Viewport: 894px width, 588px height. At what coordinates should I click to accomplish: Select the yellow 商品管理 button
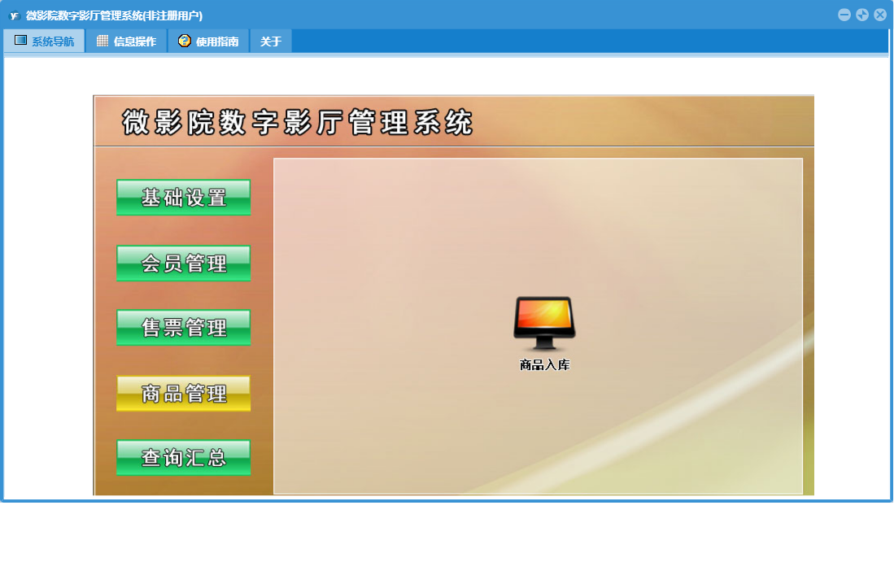click(184, 393)
